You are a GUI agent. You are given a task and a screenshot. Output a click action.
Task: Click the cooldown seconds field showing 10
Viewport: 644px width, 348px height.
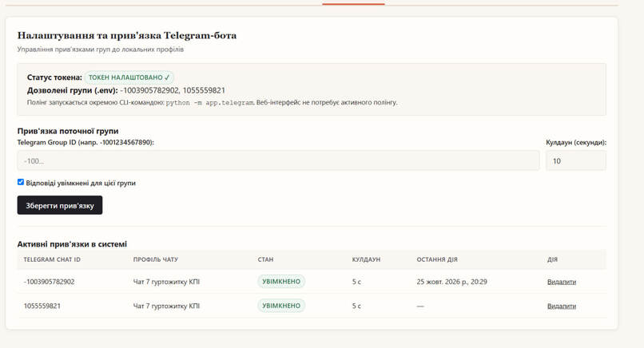(576, 160)
